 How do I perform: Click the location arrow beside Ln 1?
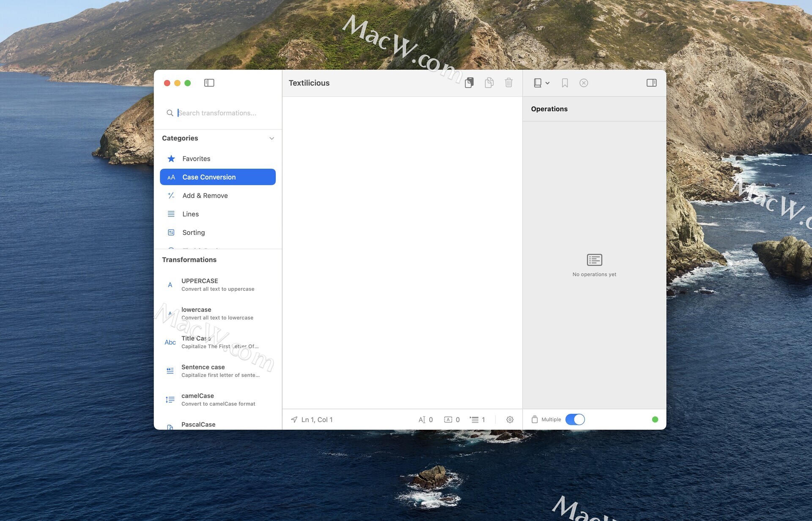(294, 420)
